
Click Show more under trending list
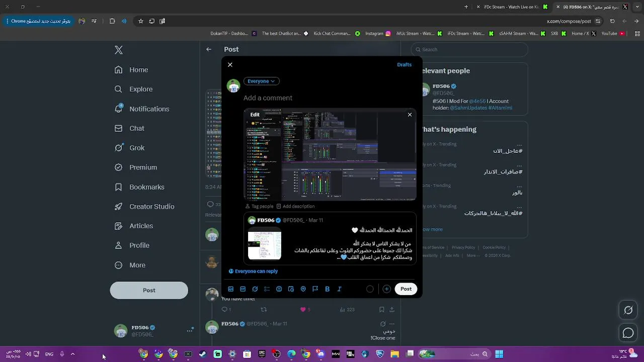[432, 229]
